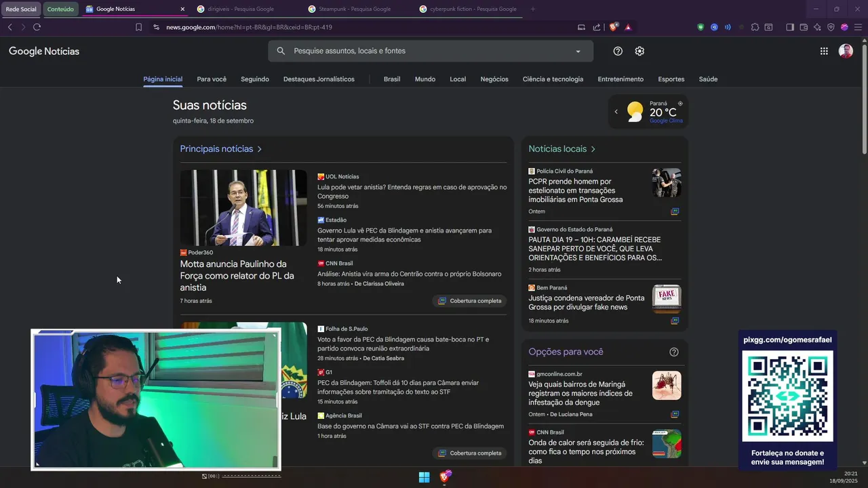Close the Google Notícias tab
868x488 pixels.
[182, 9]
